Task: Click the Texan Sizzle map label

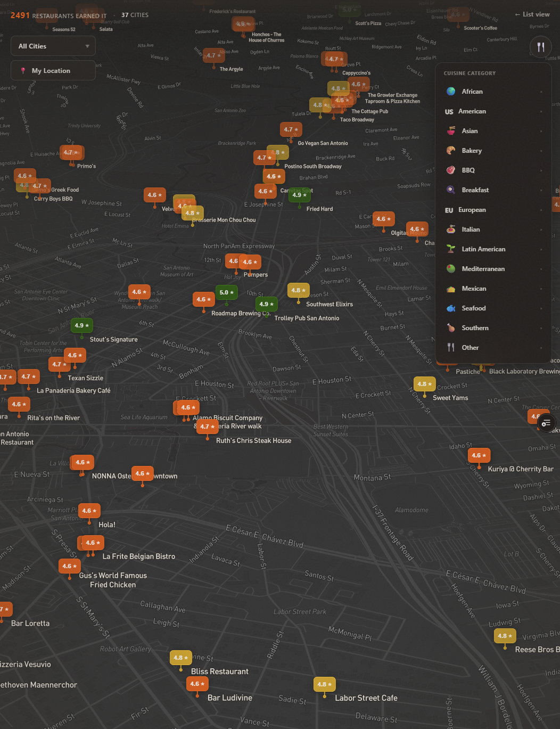Action: coord(86,378)
